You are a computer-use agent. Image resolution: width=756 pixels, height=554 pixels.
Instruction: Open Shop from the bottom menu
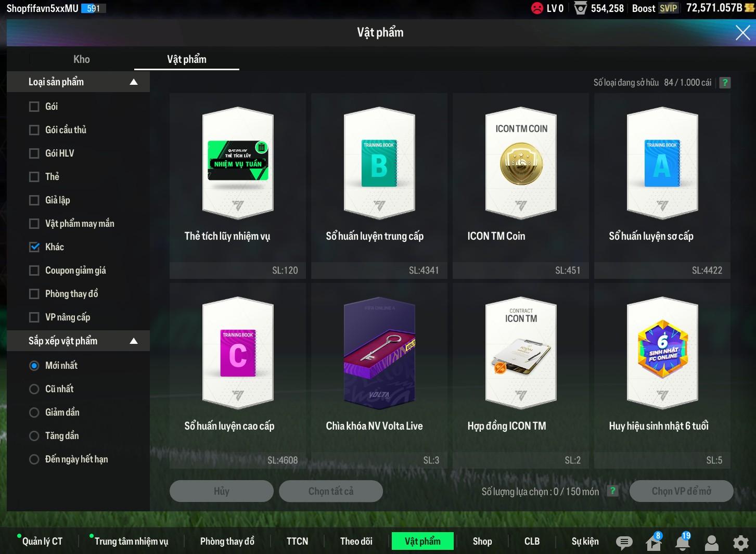click(x=482, y=541)
